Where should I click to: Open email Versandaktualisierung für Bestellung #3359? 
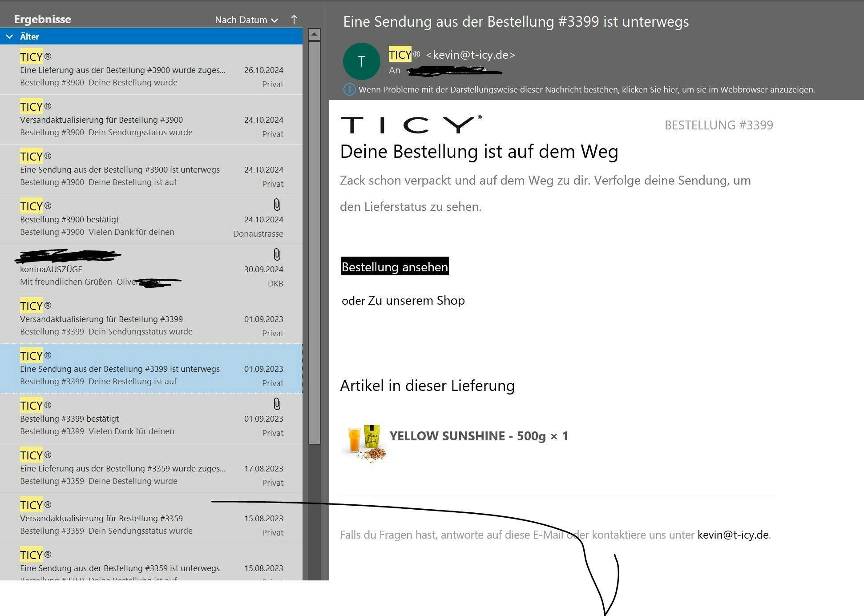[x=151, y=518]
